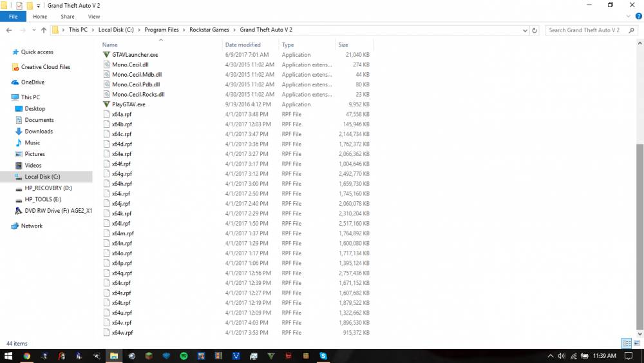Sort by Size column header
Image resolution: width=644 pixels, height=363 pixels.
tap(343, 44)
